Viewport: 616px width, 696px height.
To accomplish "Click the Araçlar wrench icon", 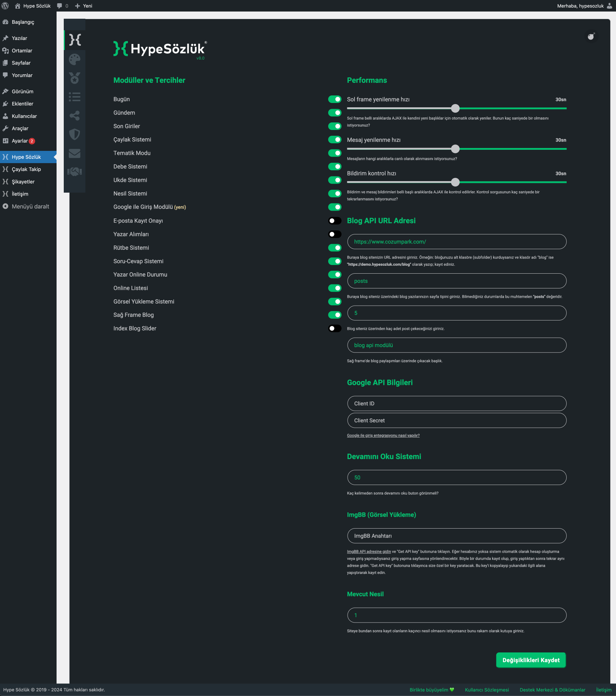I will point(5,129).
